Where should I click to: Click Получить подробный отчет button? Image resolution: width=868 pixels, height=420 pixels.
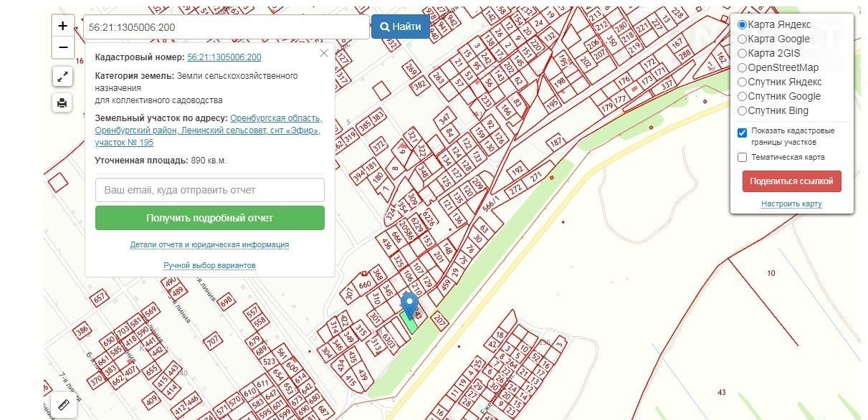click(209, 218)
